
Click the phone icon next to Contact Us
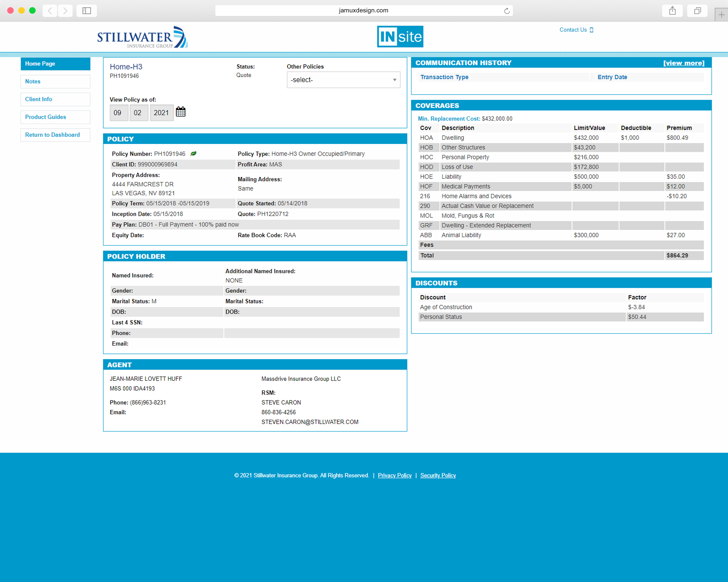(592, 30)
